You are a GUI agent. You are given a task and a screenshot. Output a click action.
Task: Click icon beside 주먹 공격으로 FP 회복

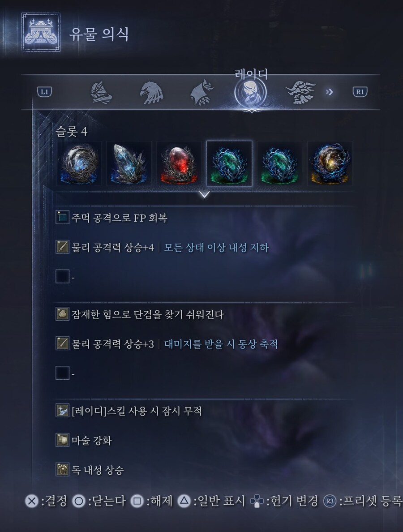click(x=62, y=218)
